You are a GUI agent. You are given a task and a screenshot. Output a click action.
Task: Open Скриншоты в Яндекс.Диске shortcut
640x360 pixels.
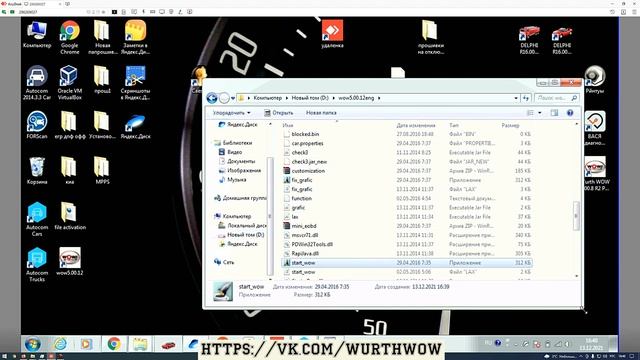tap(135, 82)
